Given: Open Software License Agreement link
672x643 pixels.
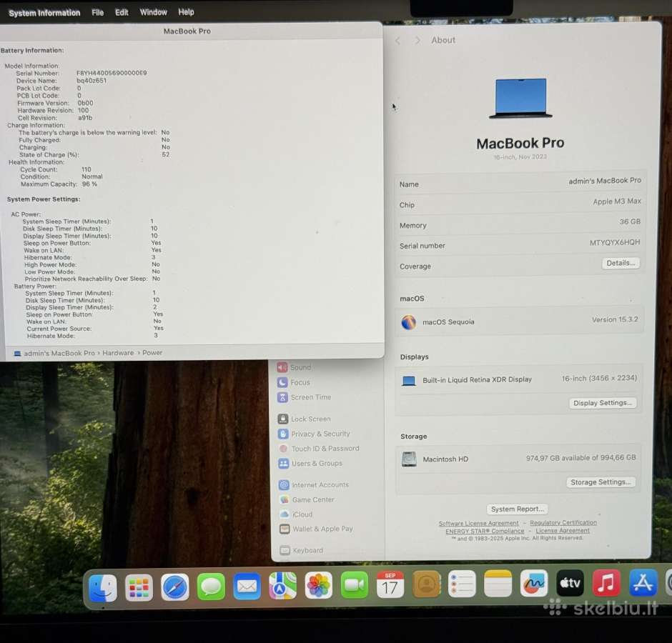Looking at the screenshot, I should click(x=478, y=524).
